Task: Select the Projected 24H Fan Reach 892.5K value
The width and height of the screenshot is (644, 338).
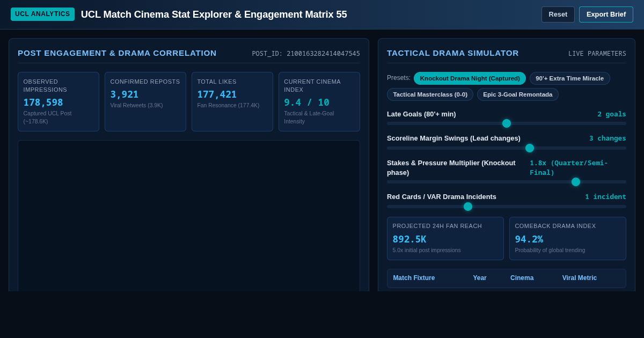Action: [409, 239]
